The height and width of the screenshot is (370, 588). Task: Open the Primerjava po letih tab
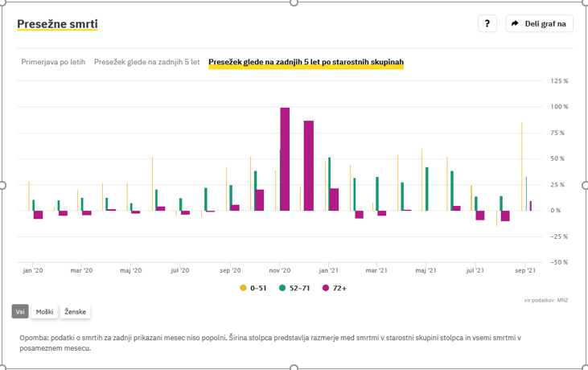pos(53,62)
